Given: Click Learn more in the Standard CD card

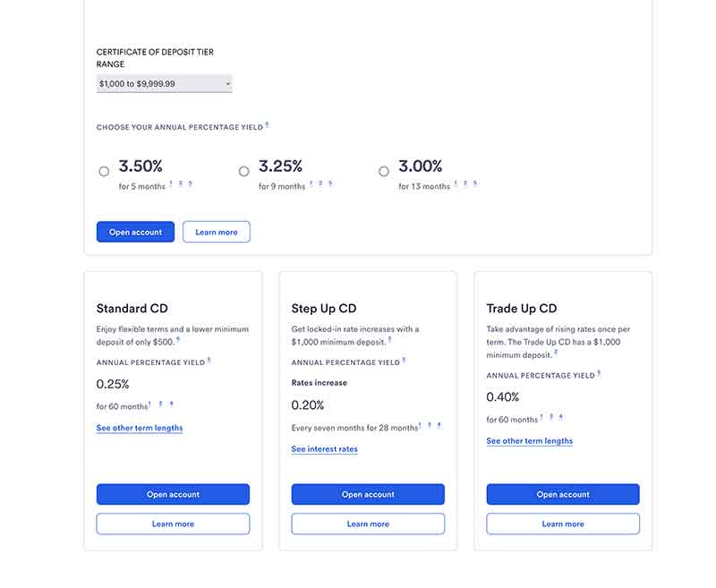Looking at the screenshot, I should (x=173, y=524).
